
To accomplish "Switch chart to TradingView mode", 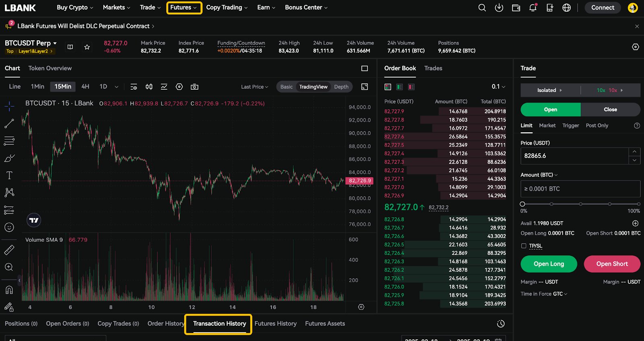I will tap(313, 87).
